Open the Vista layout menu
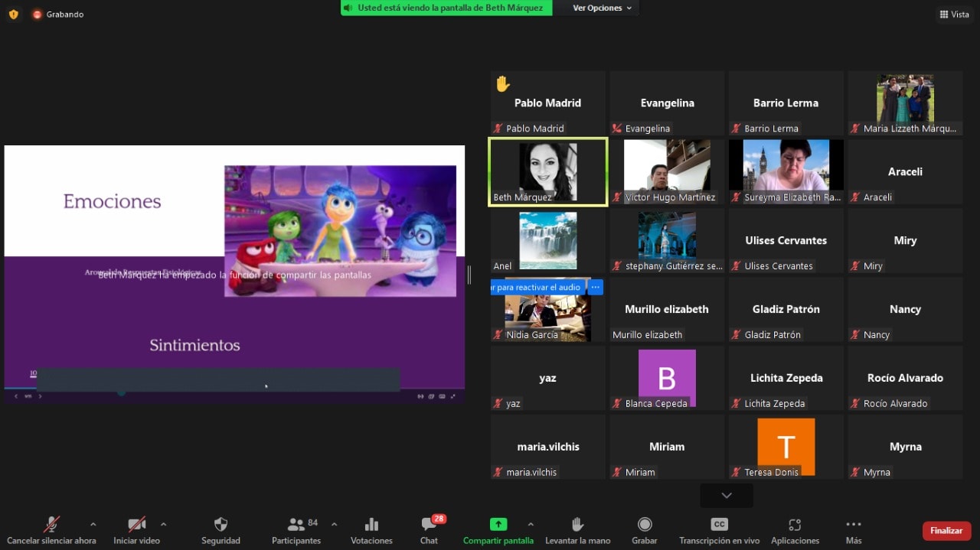 click(954, 14)
